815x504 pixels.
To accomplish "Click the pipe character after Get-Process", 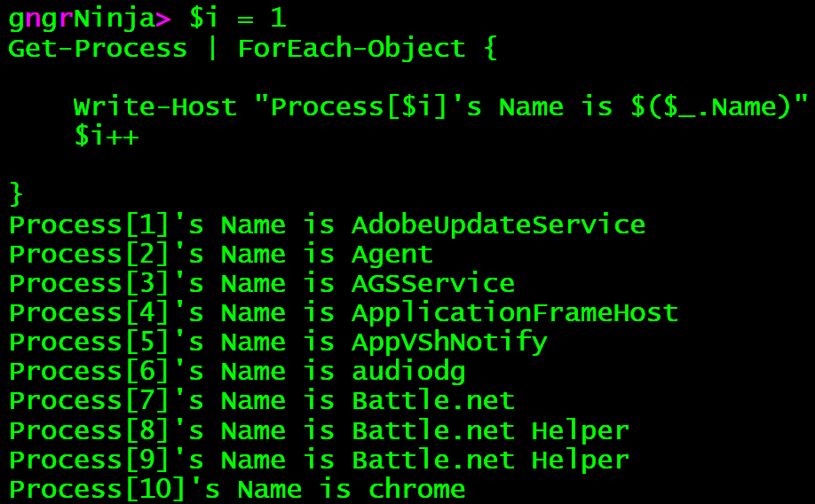I will tap(212, 47).
